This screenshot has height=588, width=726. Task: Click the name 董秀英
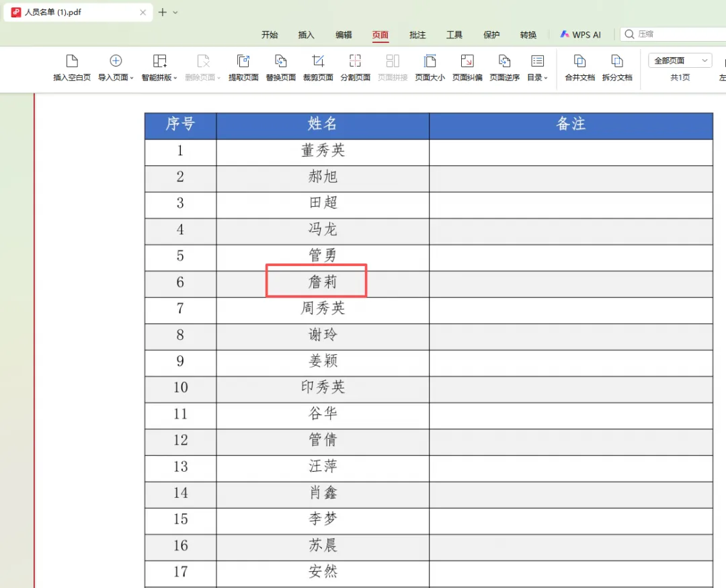click(323, 150)
